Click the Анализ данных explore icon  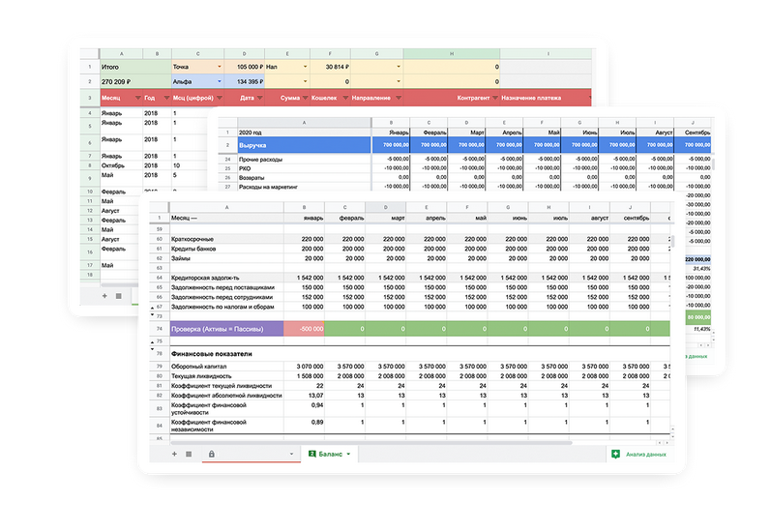point(615,453)
